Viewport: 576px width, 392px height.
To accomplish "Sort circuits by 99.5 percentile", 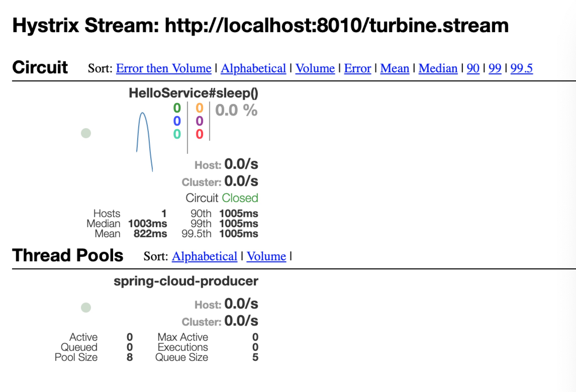I will [521, 68].
